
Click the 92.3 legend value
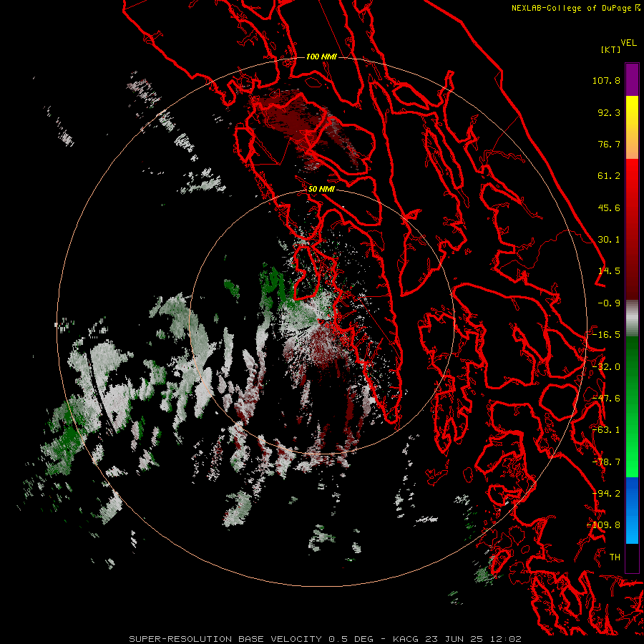pos(609,112)
